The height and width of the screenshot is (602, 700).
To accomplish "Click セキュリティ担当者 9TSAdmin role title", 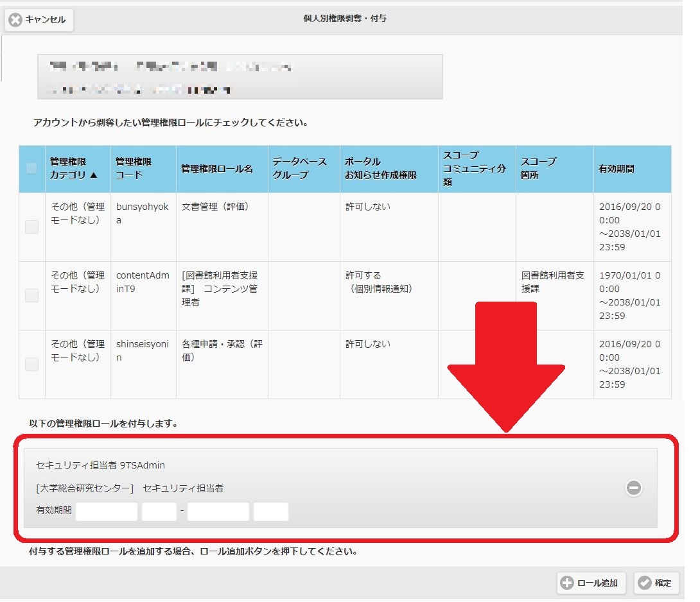I will coord(100,465).
